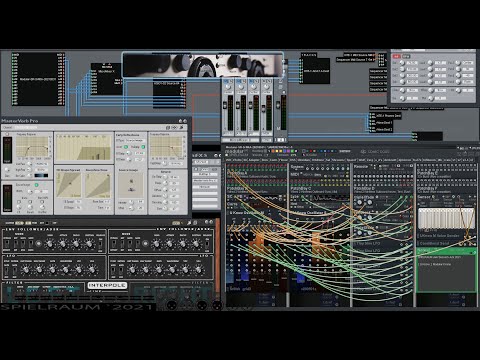480x360 pixels.
Task: Click the white key strip module in Modular
Action: pyautogui.click(x=446, y=219)
